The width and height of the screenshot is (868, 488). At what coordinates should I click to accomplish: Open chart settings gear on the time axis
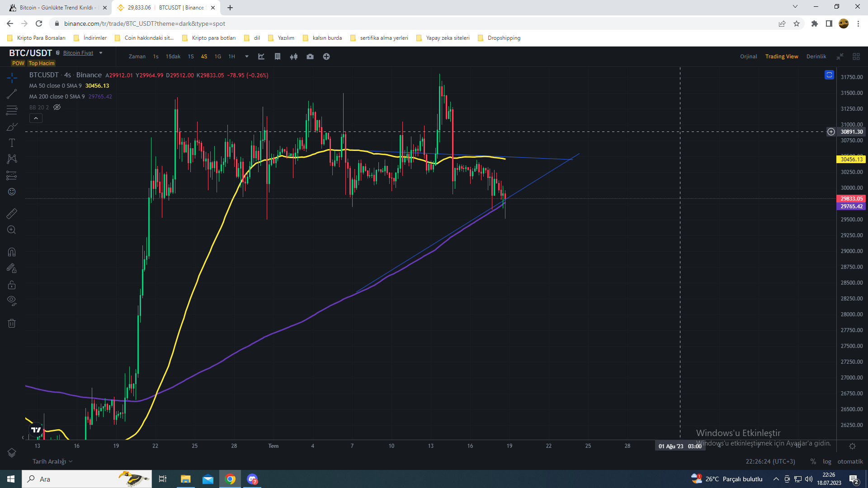point(852,446)
